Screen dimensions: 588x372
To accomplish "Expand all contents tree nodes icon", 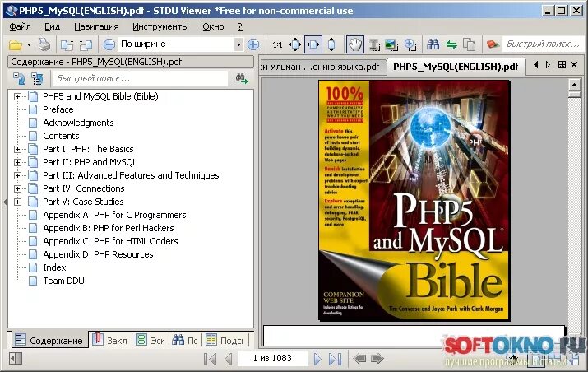I will pyautogui.click(x=19, y=78).
